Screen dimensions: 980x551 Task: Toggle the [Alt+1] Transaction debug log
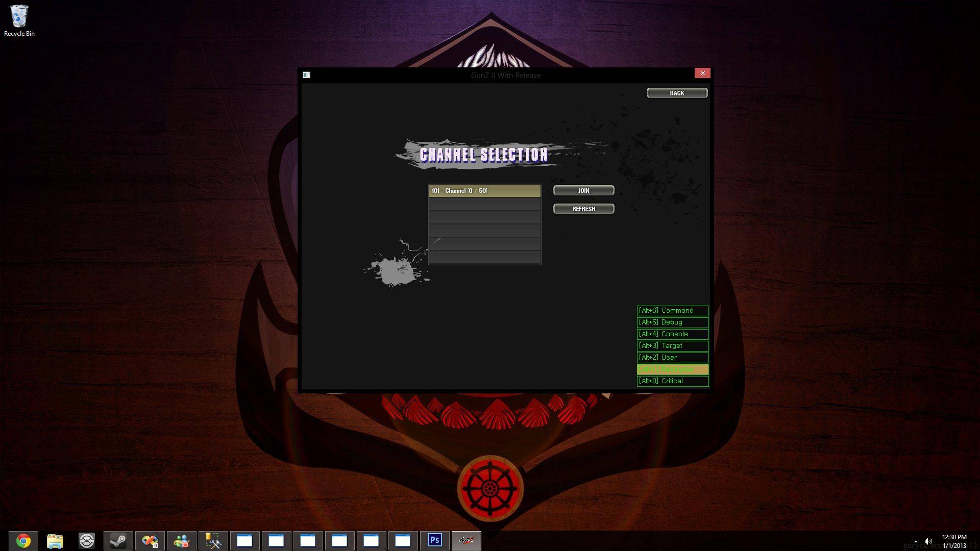pos(672,369)
